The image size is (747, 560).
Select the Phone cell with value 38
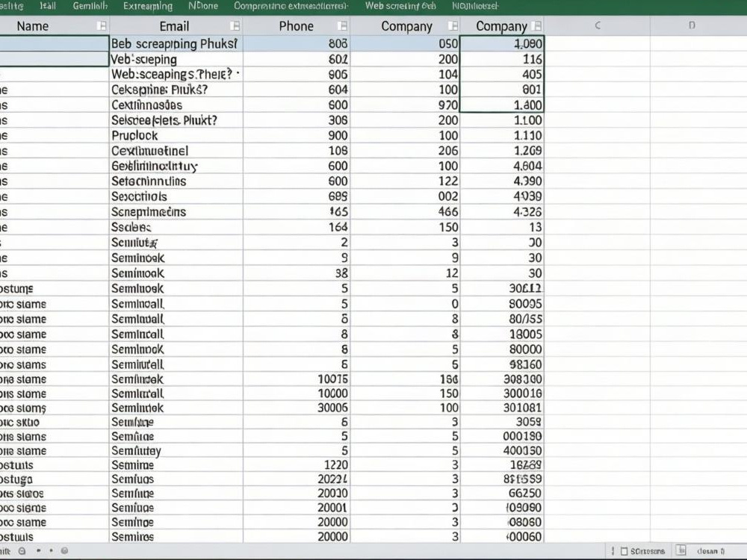297,273
